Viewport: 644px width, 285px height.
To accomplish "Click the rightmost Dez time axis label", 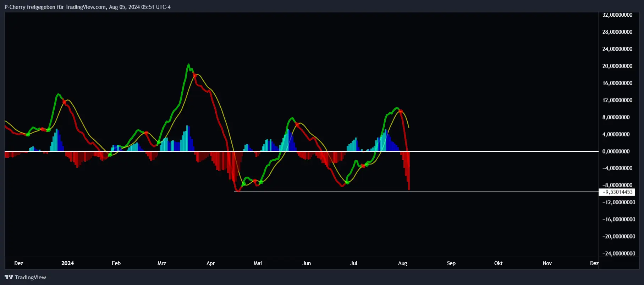I will 594,263.
